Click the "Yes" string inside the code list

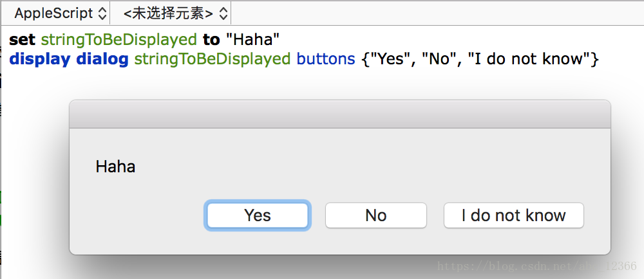[x=391, y=59]
